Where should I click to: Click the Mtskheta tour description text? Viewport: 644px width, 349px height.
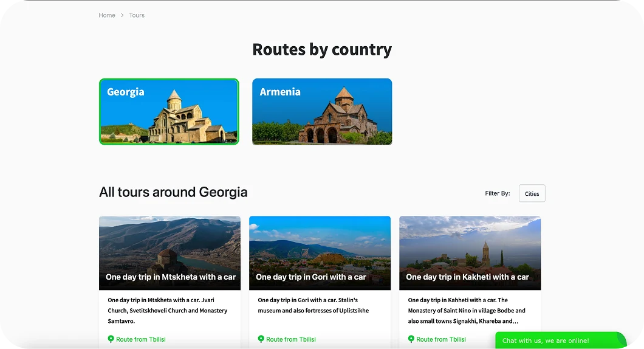pyautogui.click(x=167, y=310)
